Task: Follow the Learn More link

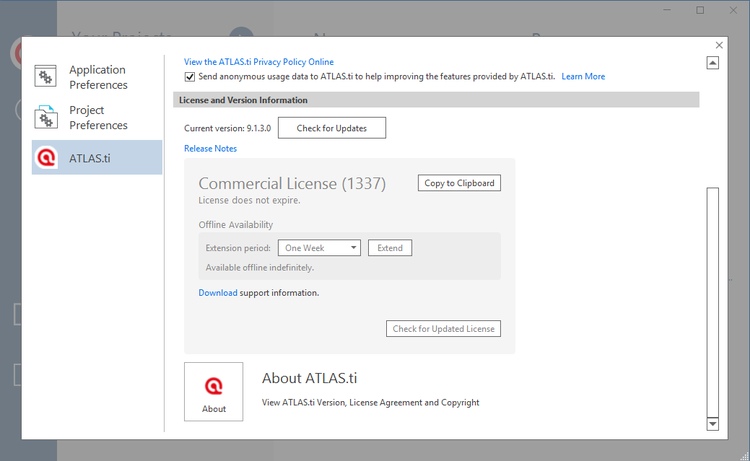Action: (x=583, y=77)
